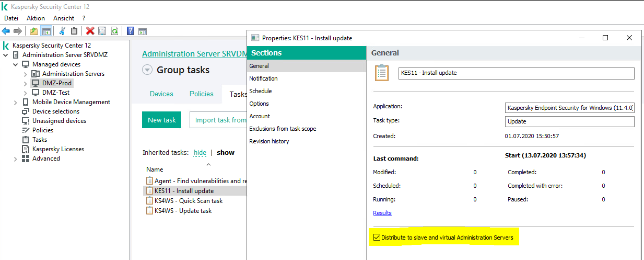Click the show inherited tasks link
644x260 pixels.
tap(226, 153)
